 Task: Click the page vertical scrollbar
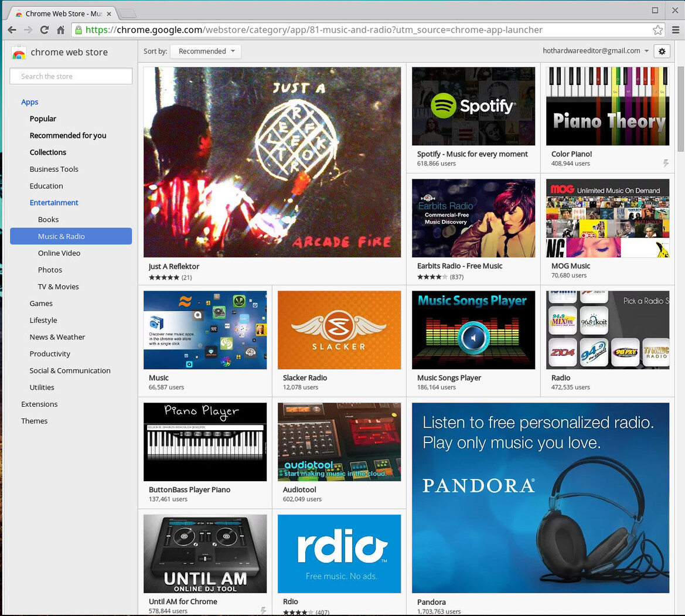click(x=681, y=109)
